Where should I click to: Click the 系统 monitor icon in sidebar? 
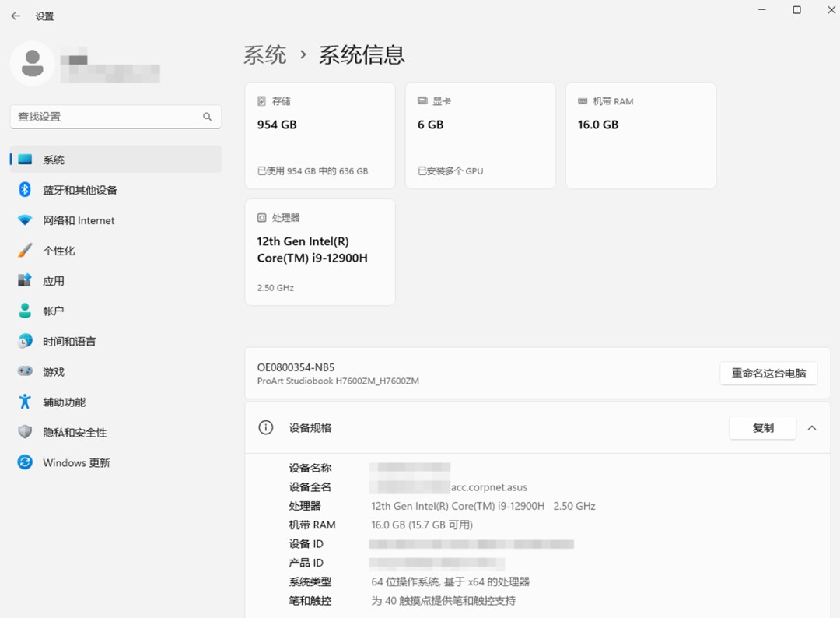coord(25,160)
